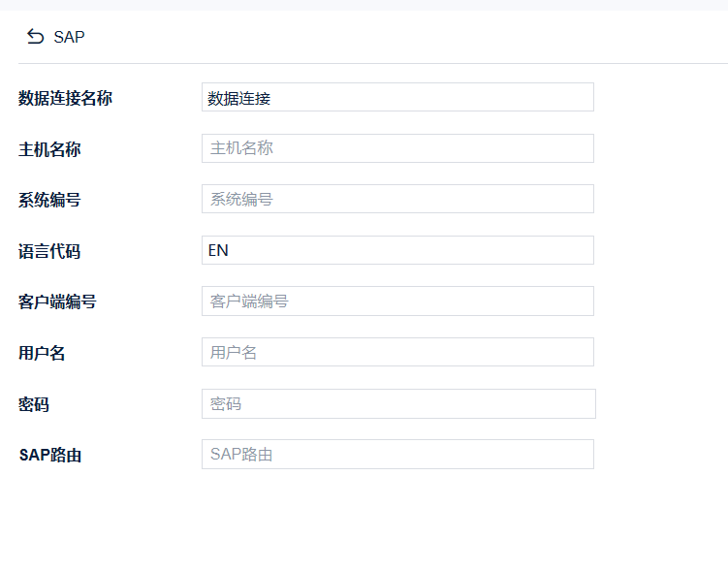Click the bold SAP路由 label

click(x=50, y=456)
